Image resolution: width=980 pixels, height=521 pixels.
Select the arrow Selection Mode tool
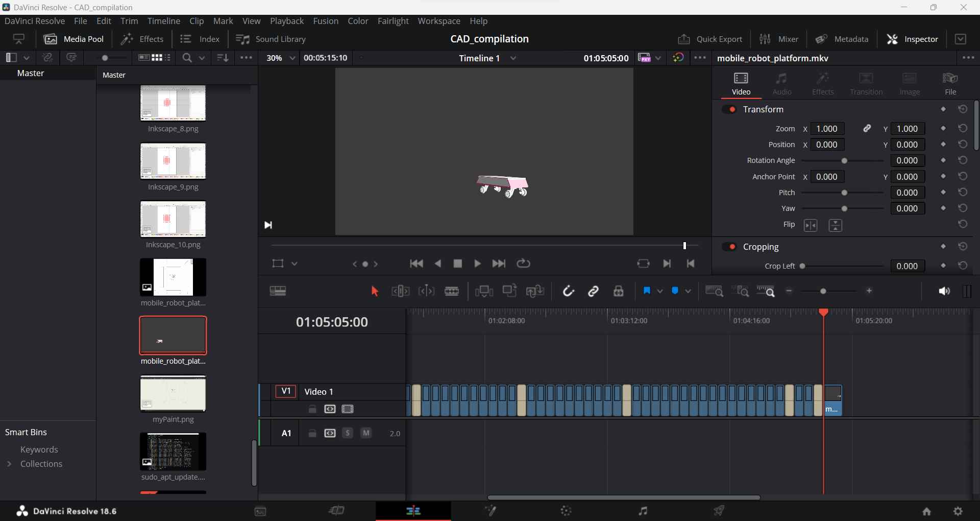tap(375, 291)
